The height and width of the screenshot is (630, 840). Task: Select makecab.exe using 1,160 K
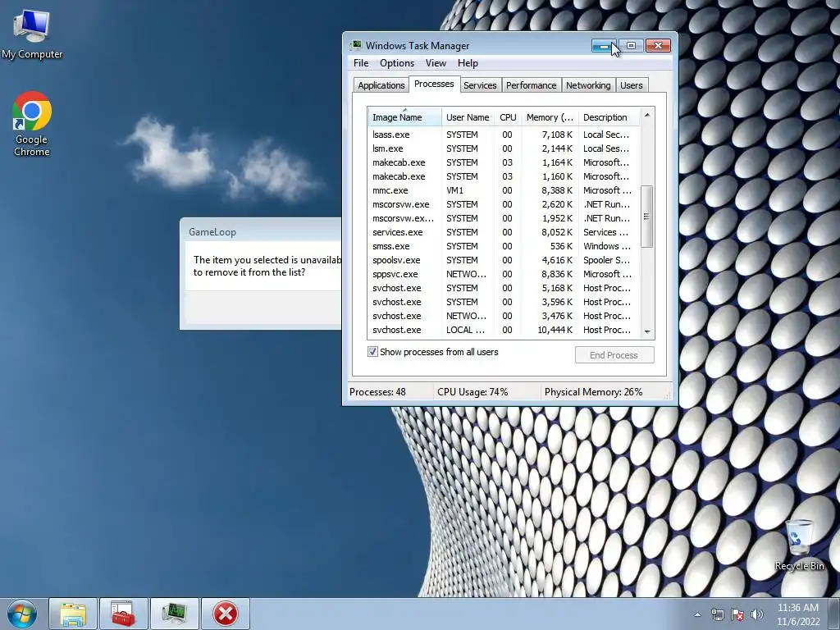504,176
